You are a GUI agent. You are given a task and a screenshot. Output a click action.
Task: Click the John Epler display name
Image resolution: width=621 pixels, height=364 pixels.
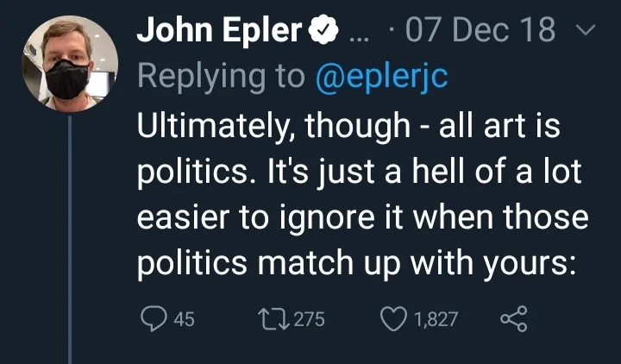(219, 31)
